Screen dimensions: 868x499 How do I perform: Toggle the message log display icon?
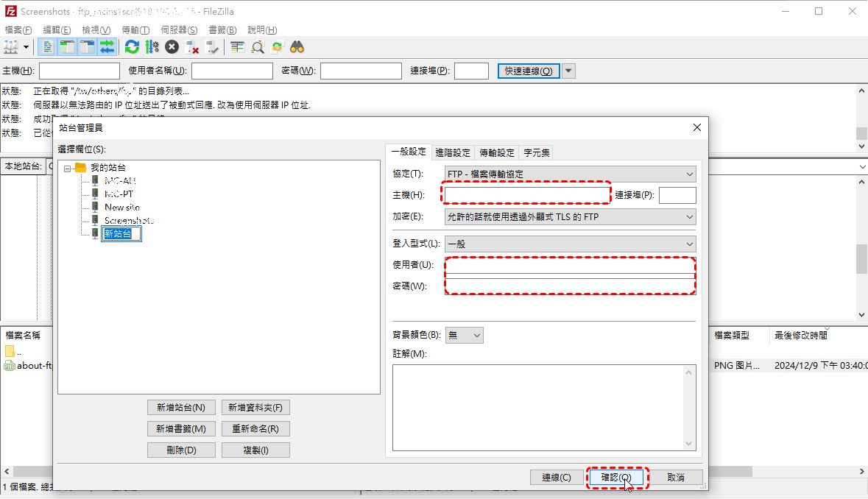point(48,47)
